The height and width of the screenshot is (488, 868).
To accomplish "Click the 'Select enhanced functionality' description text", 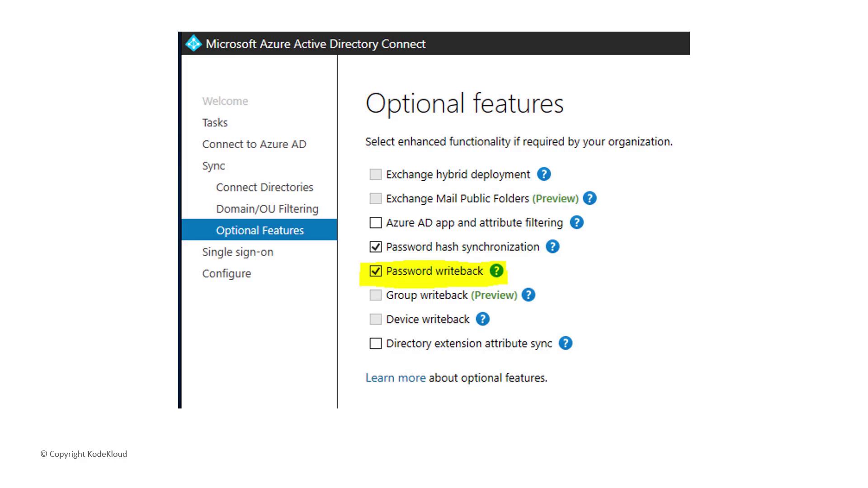I will click(x=519, y=142).
